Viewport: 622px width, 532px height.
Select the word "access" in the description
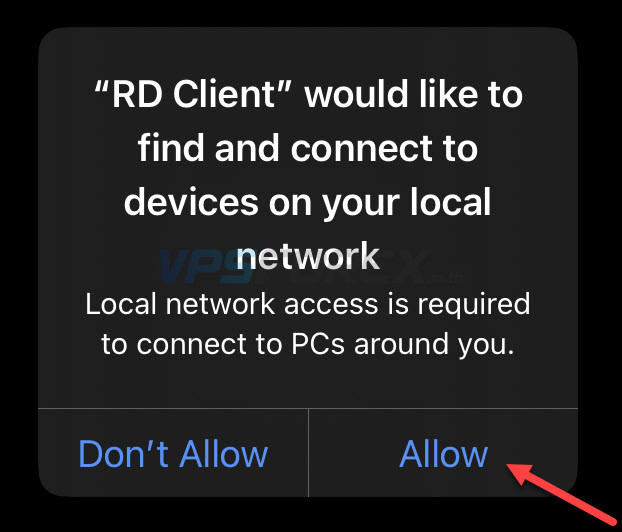click(x=331, y=305)
